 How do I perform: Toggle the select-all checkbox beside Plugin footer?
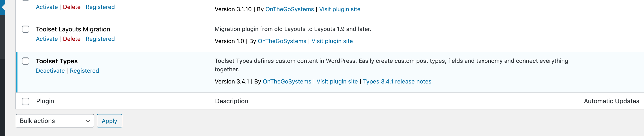click(x=26, y=101)
